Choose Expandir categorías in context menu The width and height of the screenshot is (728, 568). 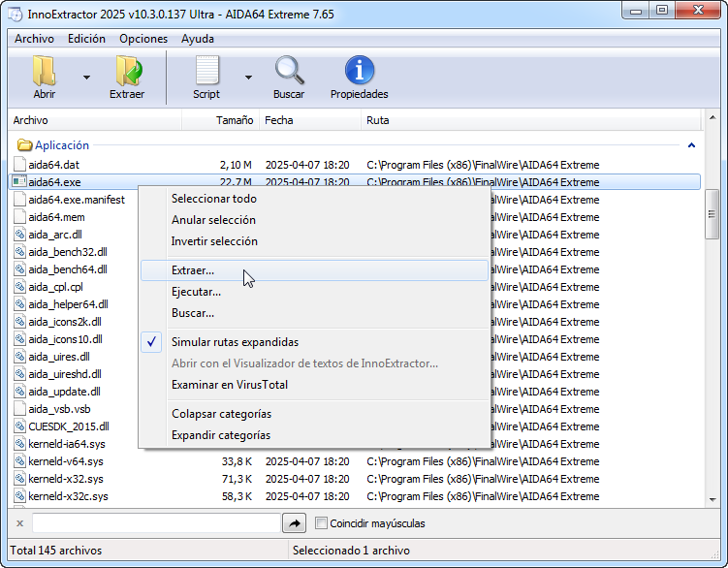pos(314,435)
